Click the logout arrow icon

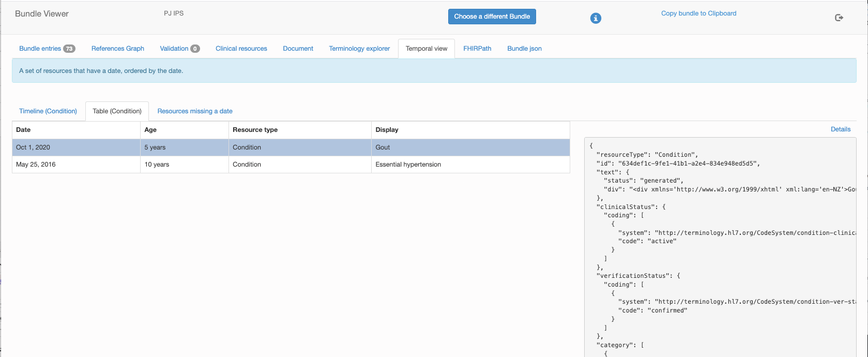click(839, 18)
